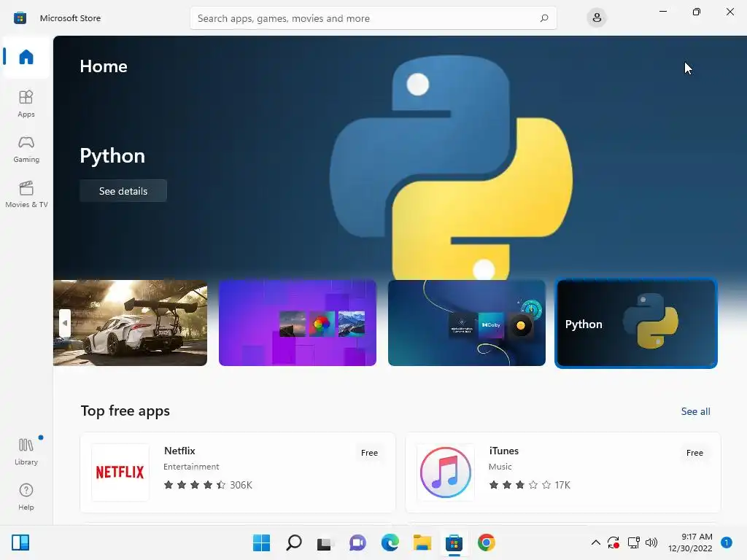Click the Free button on iTunes

694,453
